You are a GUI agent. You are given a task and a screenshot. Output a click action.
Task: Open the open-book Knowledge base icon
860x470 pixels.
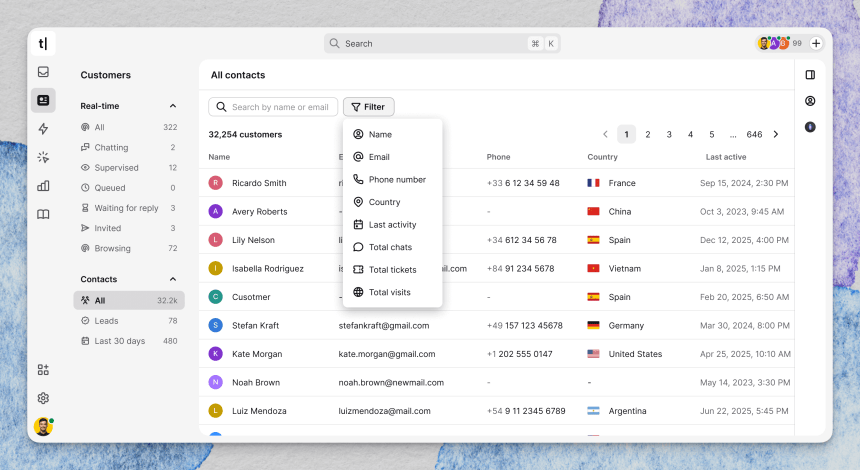pyautogui.click(x=43, y=214)
